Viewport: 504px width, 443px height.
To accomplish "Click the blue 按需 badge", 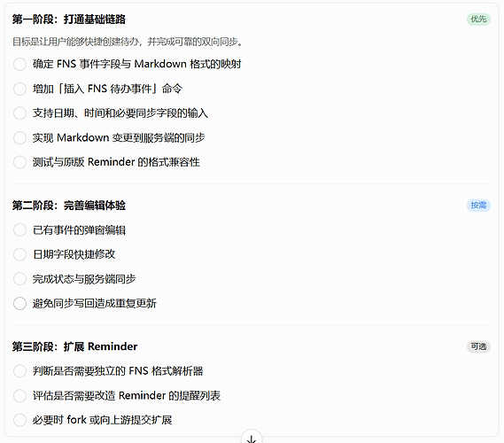I will 478,205.
